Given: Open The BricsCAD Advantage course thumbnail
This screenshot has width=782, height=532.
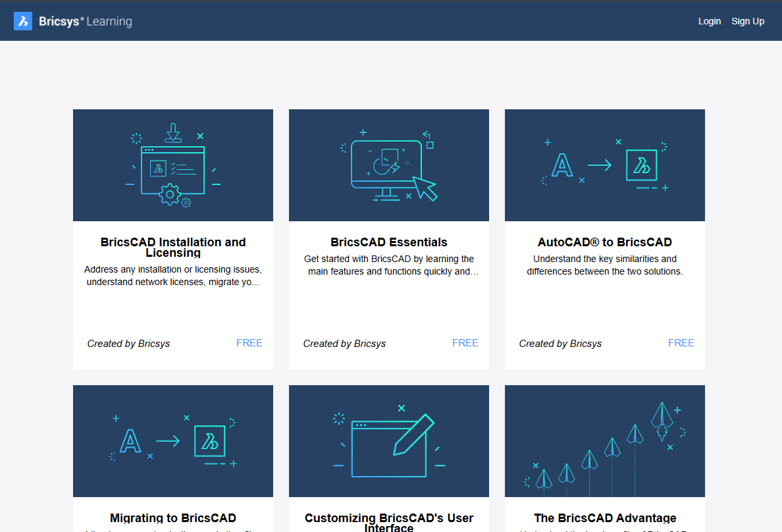Looking at the screenshot, I should point(605,441).
